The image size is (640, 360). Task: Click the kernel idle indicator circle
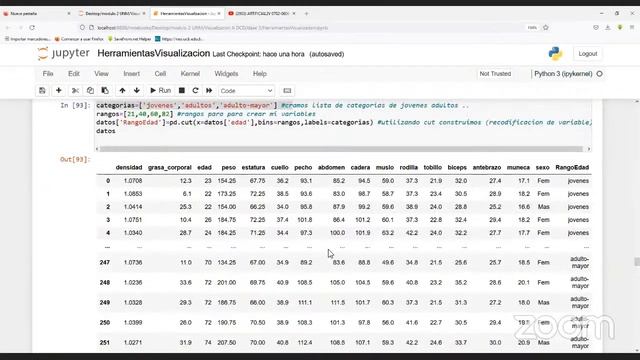(600, 74)
